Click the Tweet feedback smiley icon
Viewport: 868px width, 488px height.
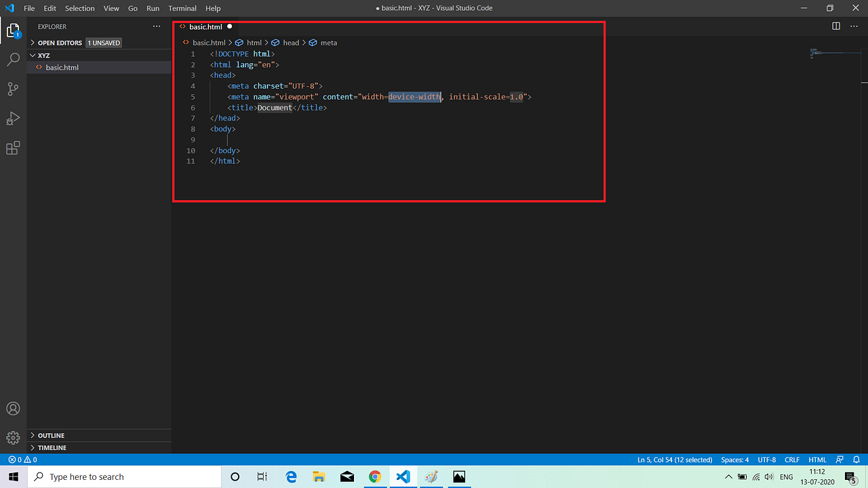click(x=839, y=460)
